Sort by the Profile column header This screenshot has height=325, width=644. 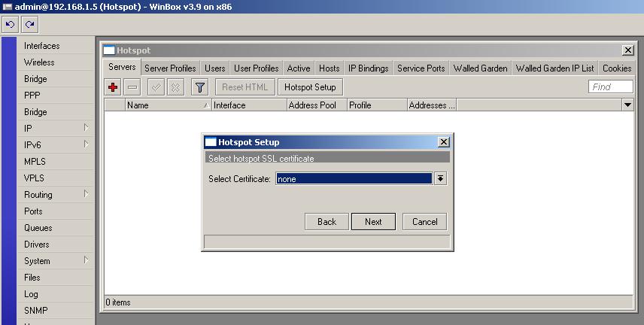(378, 105)
